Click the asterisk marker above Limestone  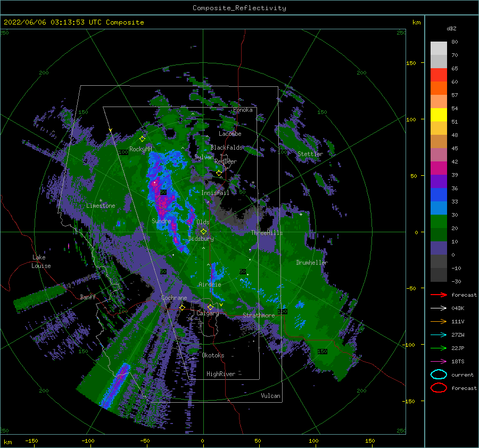tap(101, 201)
